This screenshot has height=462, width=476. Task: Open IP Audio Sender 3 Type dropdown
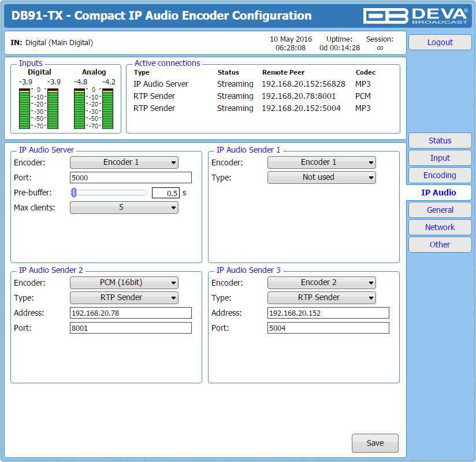point(322,298)
